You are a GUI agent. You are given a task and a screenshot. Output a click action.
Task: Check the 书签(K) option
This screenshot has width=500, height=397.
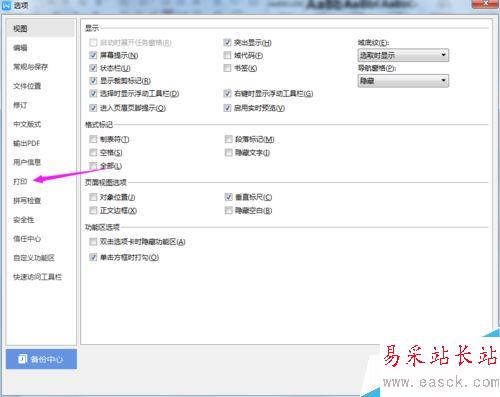click(x=227, y=68)
